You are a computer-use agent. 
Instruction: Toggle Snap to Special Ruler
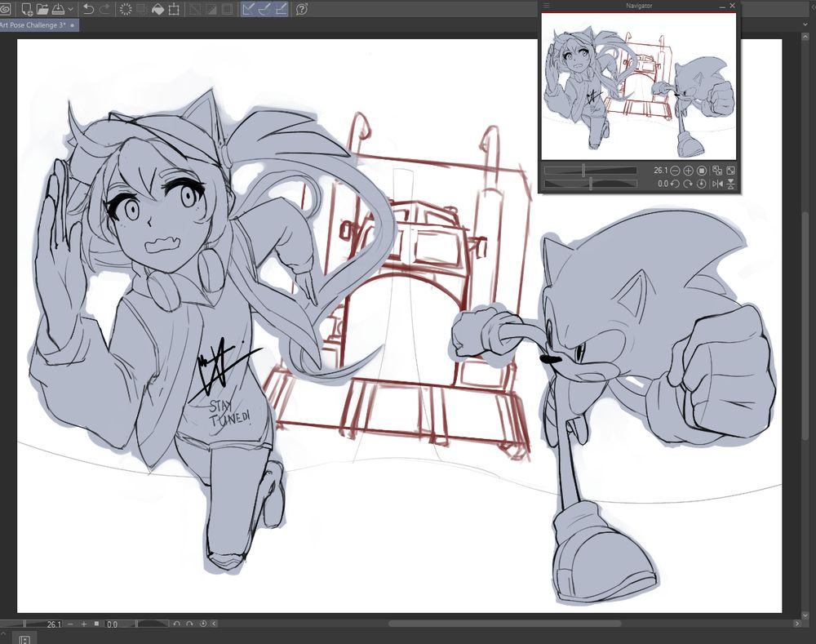click(x=264, y=9)
